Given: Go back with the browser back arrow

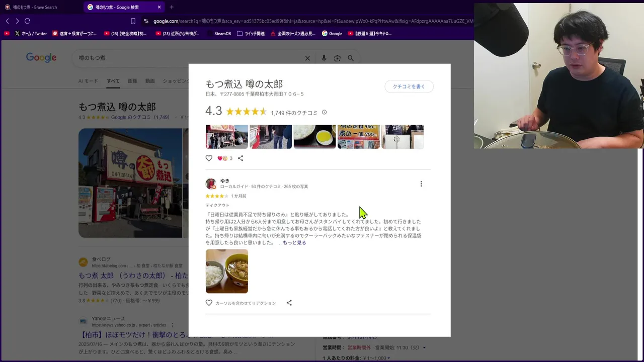Looking at the screenshot, I should tap(7, 21).
